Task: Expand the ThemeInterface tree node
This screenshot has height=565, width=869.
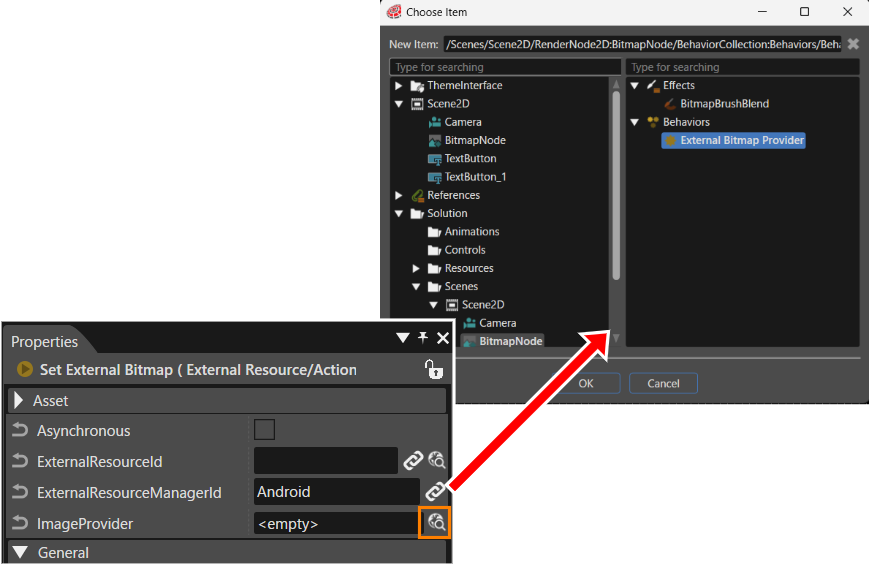Action: point(398,85)
